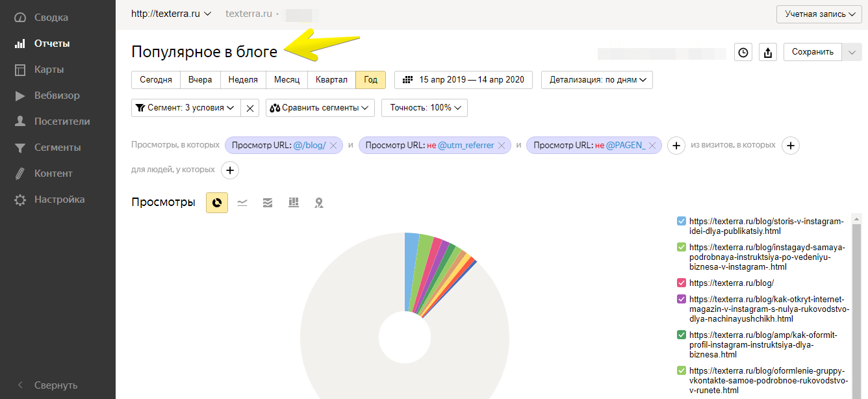Save the report with Сохранить
The image size is (868, 399).
[x=812, y=52]
